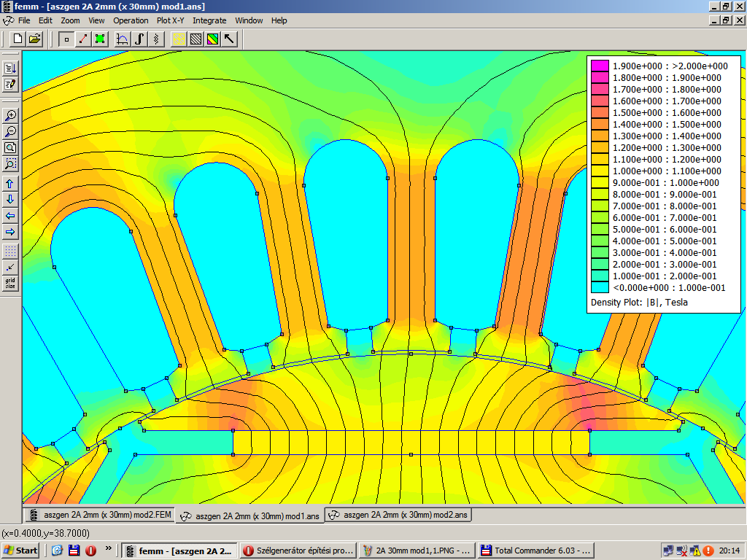Click the cyan <0.000e+000 legend swatch

pos(600,287)
